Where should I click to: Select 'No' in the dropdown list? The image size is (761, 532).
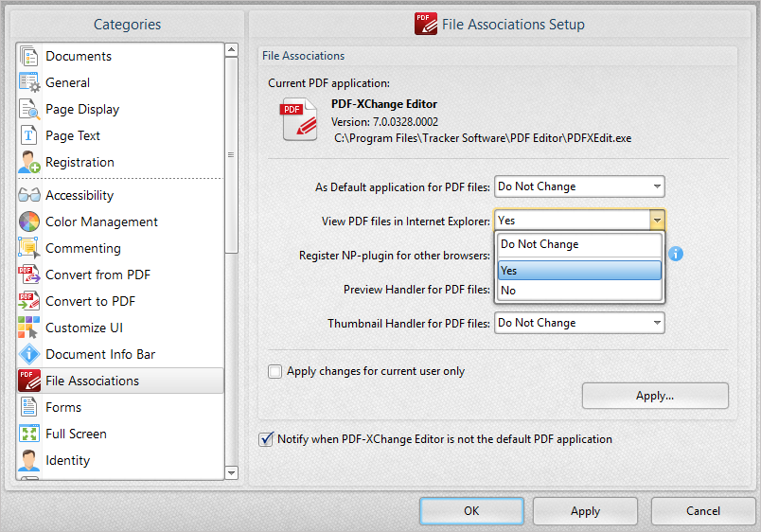click(x=578, y=291)
